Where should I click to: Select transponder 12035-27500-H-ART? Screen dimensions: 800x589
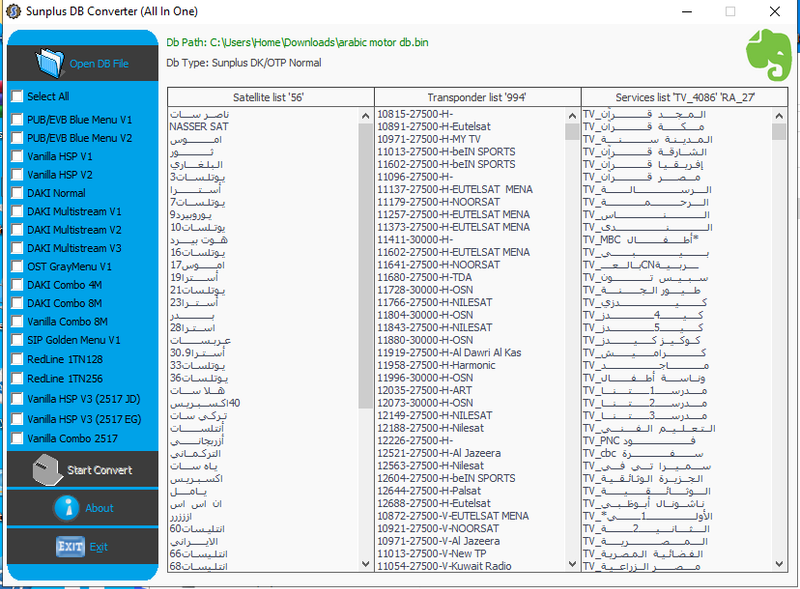pos(424,390)
